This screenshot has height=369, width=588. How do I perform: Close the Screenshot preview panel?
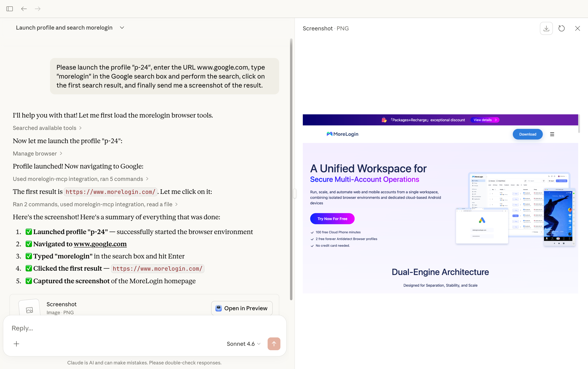577,28
